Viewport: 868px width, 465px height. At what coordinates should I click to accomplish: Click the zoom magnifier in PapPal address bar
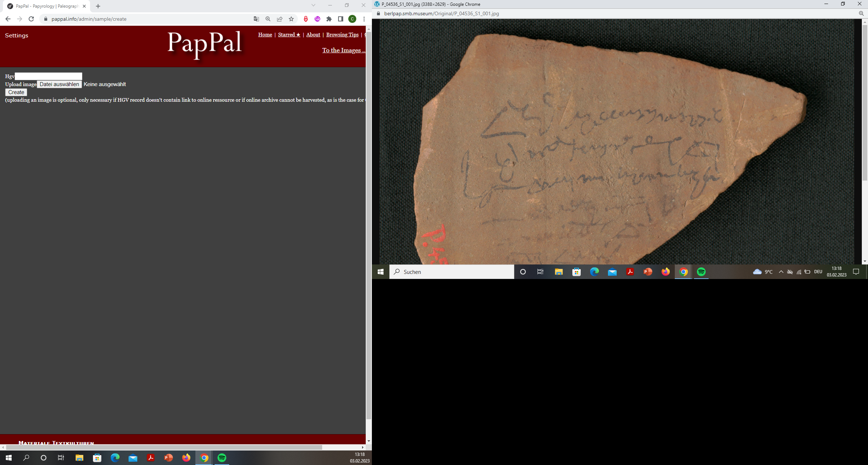point(268,19)
